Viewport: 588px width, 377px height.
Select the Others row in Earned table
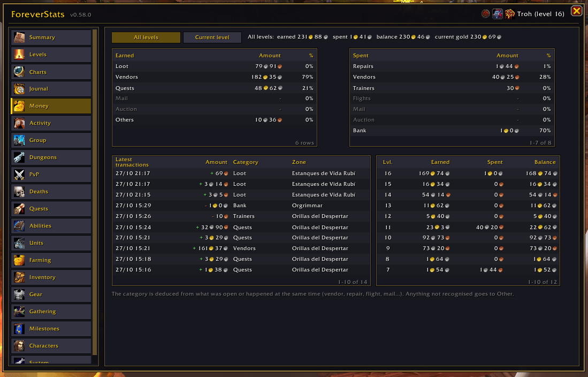click(x=215, y=120)
